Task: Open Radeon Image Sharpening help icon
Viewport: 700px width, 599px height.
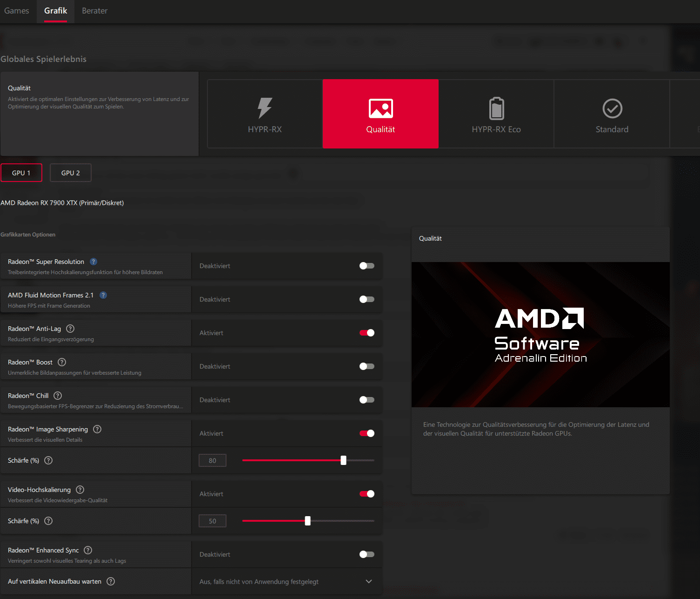Action: pos(97,429)
